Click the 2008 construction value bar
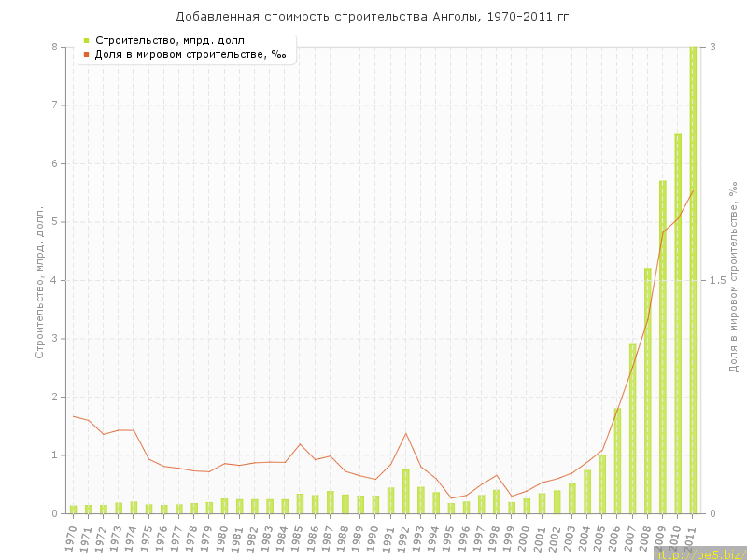This screenshot has height=560, width=747. coord(648,391)
